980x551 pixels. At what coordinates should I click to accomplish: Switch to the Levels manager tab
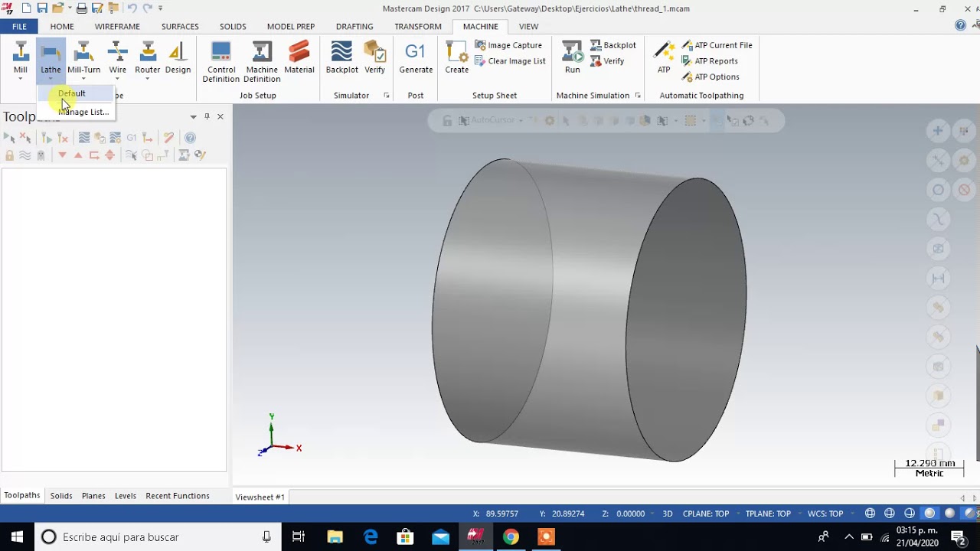[x=126, y=496]
